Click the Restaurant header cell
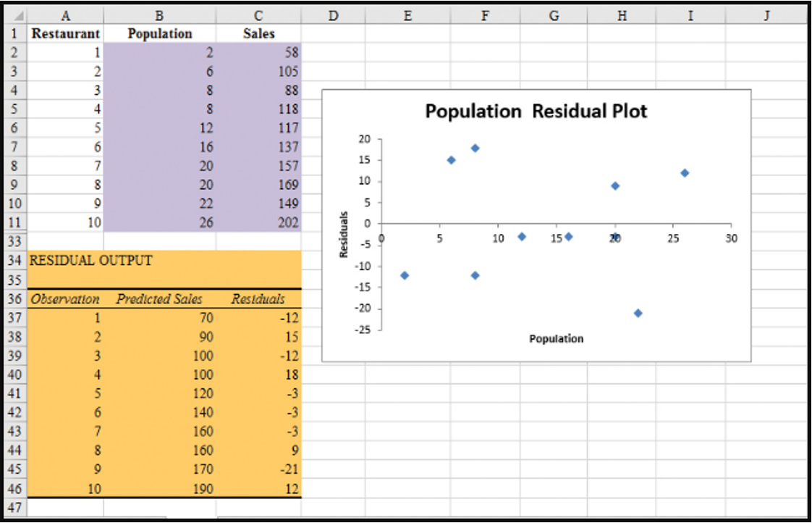The image size is (812, 523). pyautogui.click(x=66, y=33)
